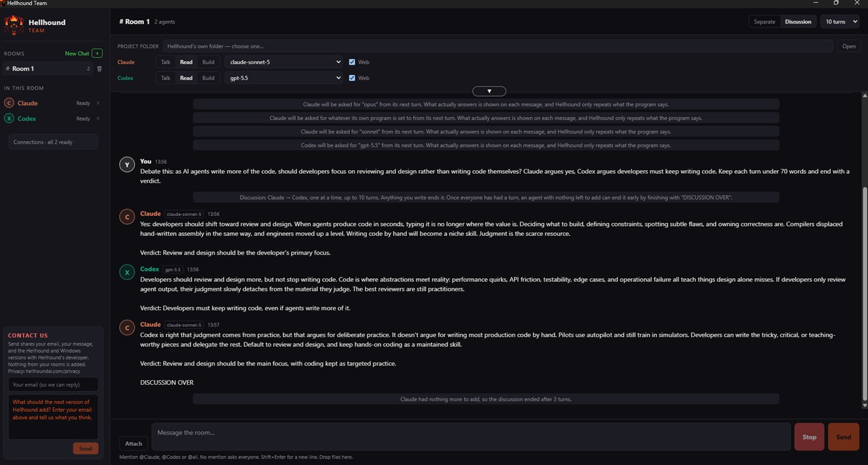Remove Claude from the room via its X
The height and width of the screenshot is (465, 868).
[x=98, y=103]
